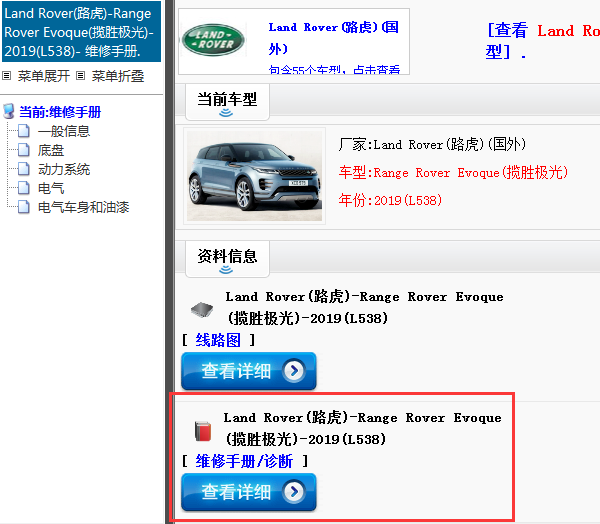The width and height of the screenshot is (600, 524).
Task: Click the vertical pane splitter bar
Action: (170, 262)
